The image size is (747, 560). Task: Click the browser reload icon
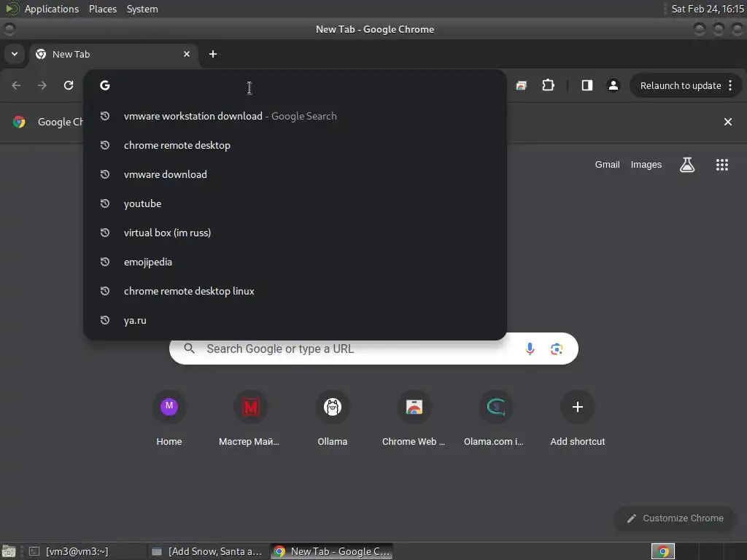69,85
